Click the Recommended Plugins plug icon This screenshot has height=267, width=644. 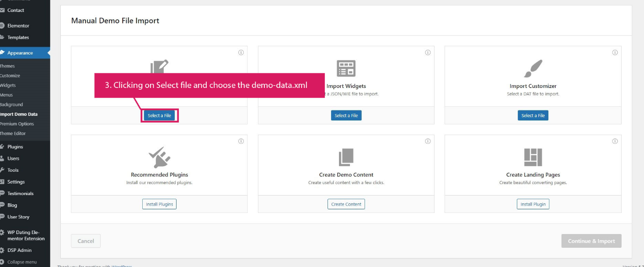[x=160, y=157]
